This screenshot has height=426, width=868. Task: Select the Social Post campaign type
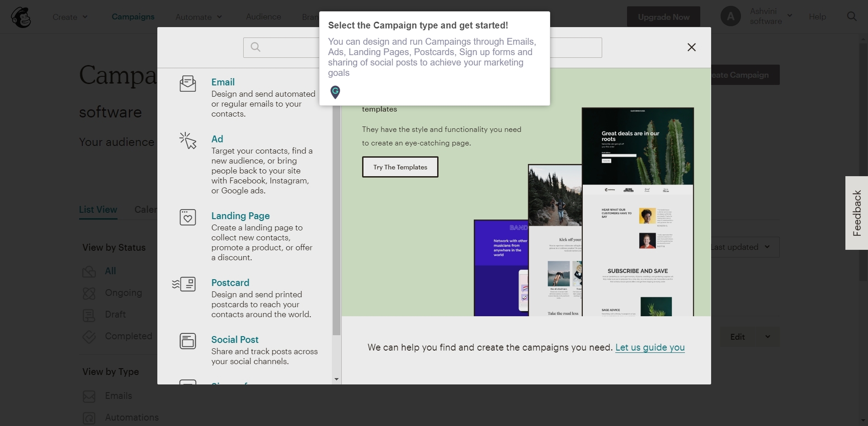[235, 340]
